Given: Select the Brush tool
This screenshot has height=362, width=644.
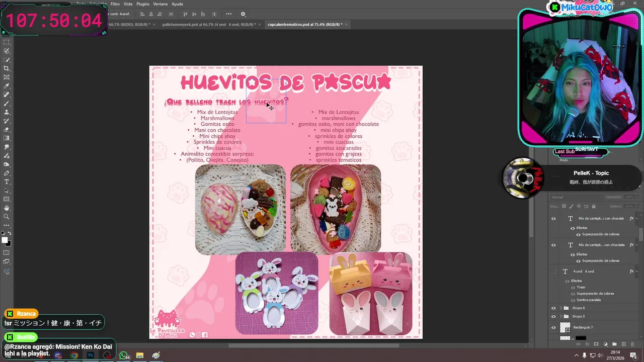Looking at the screenshot, I should click(x=7, y=103).
